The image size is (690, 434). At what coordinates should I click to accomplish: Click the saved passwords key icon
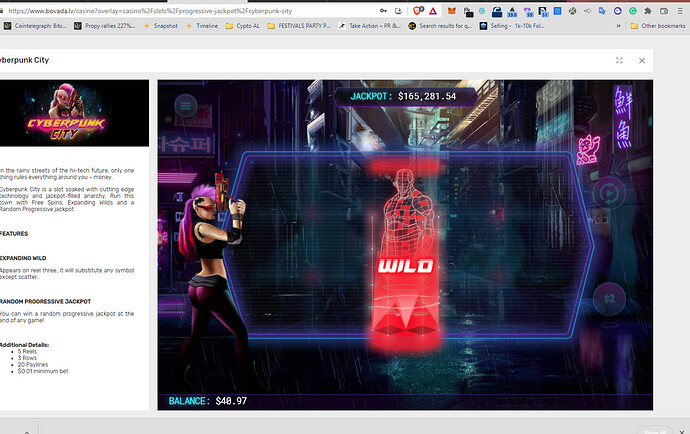click(x=383, y=11)
